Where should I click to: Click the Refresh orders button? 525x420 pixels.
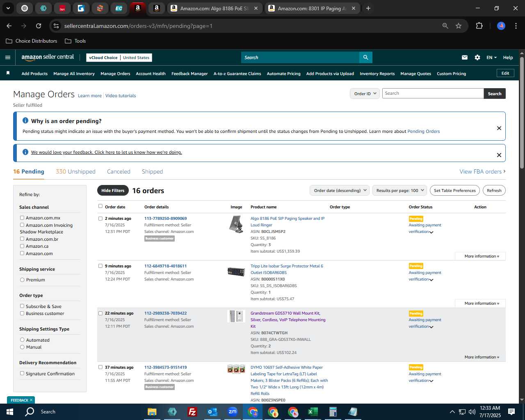[x=494, y=190]
